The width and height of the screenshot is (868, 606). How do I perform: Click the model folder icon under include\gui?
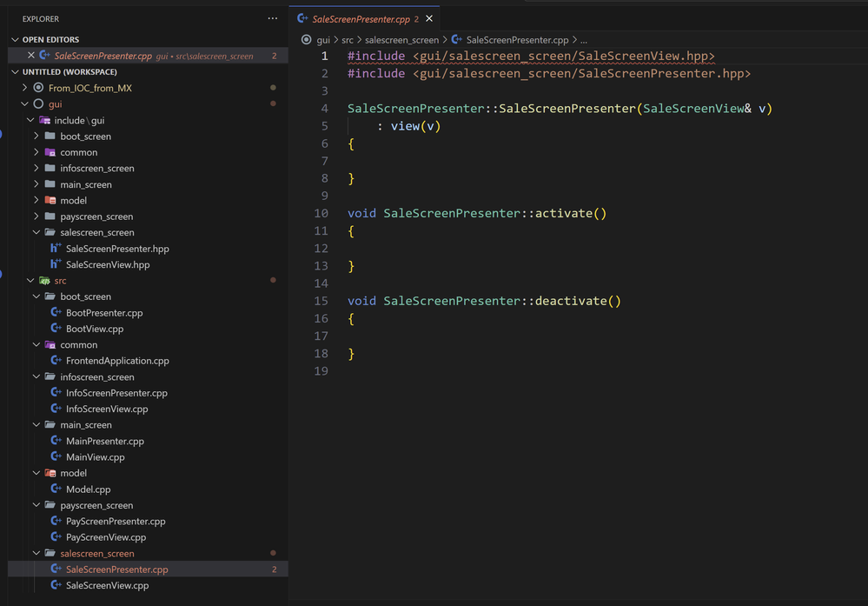tap(50, 201)
